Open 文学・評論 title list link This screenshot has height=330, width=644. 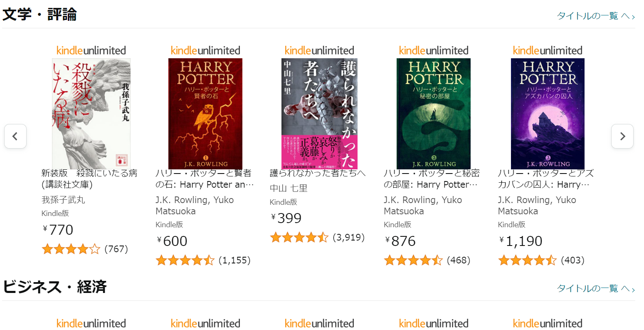click(596, 16)
